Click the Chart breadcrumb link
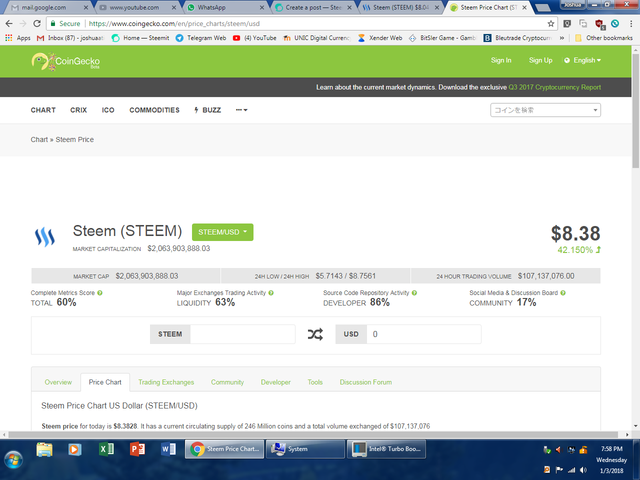Viewport: 640px width, 480px height. click(x=39, y=140)
